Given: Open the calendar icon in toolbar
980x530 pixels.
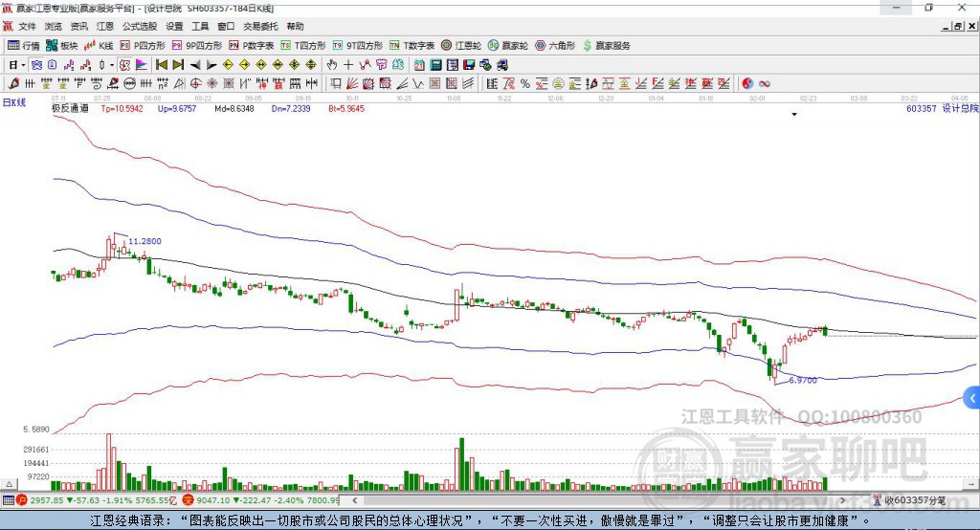Looking at the screenshot, I should [x=419, y=65].
